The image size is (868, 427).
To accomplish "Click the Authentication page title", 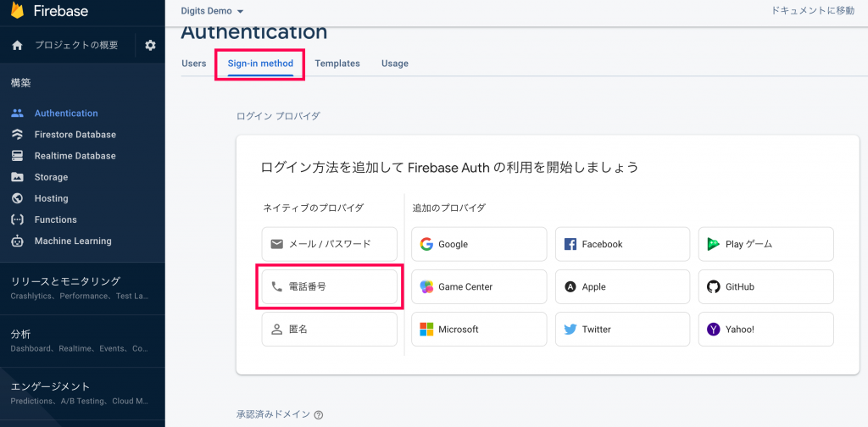I will pos(254,33).
